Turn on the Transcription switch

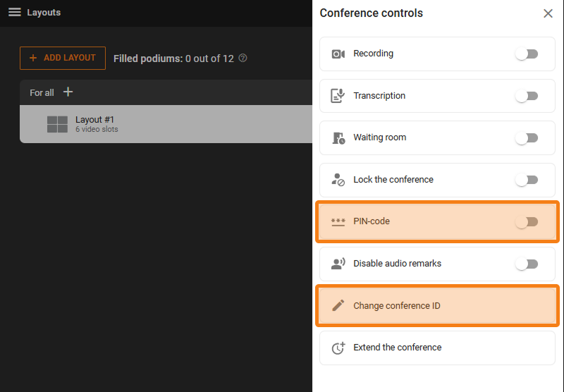click(527, 96)
